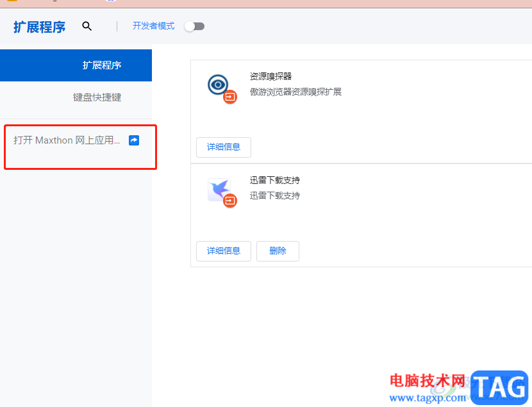Viewport: 532px width, 407px height.
Task: Click the 资源嗅探器 extension title
Action: tap(270, 76)
